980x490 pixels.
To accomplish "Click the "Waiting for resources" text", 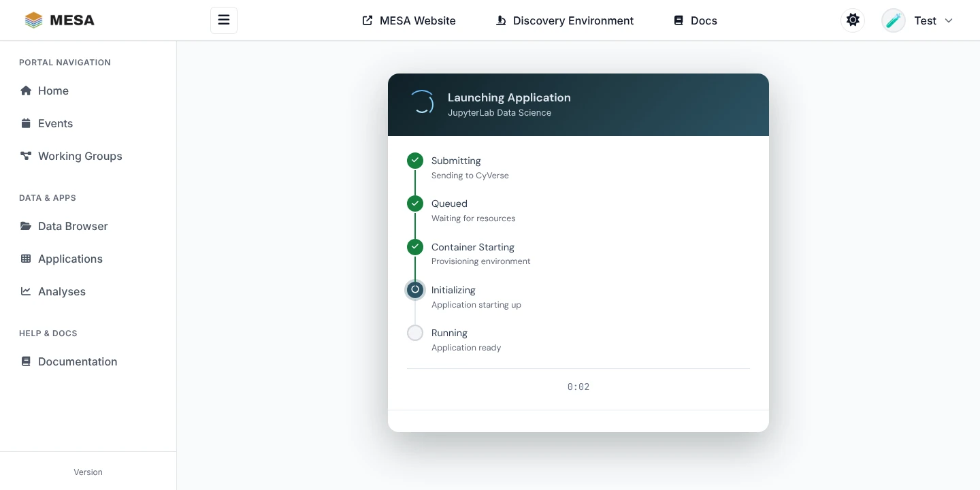I will click(x=474, y=218).
